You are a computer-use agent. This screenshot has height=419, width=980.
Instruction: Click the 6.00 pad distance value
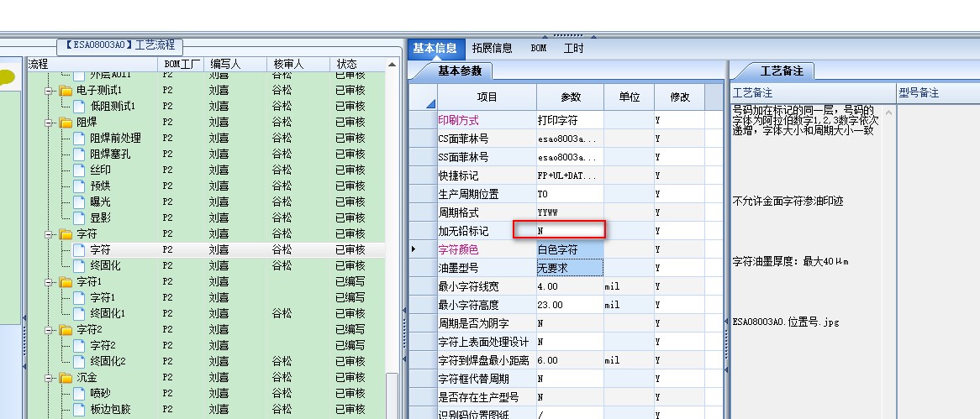point(570,360)
